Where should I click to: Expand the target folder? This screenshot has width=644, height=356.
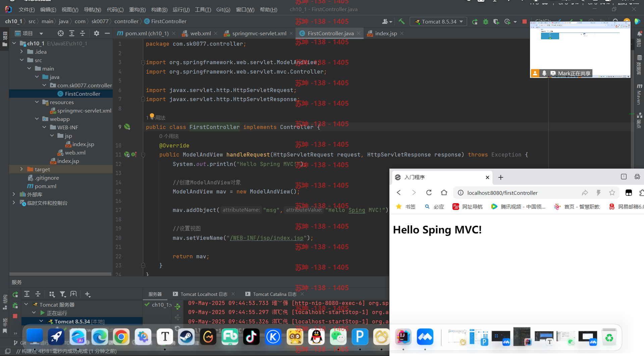(x=21, y=169)
